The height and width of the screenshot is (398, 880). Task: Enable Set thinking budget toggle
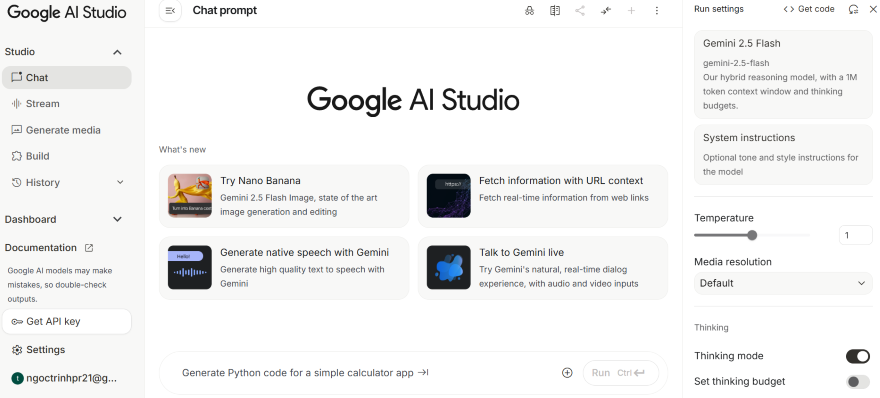click(x=858, y=382)
